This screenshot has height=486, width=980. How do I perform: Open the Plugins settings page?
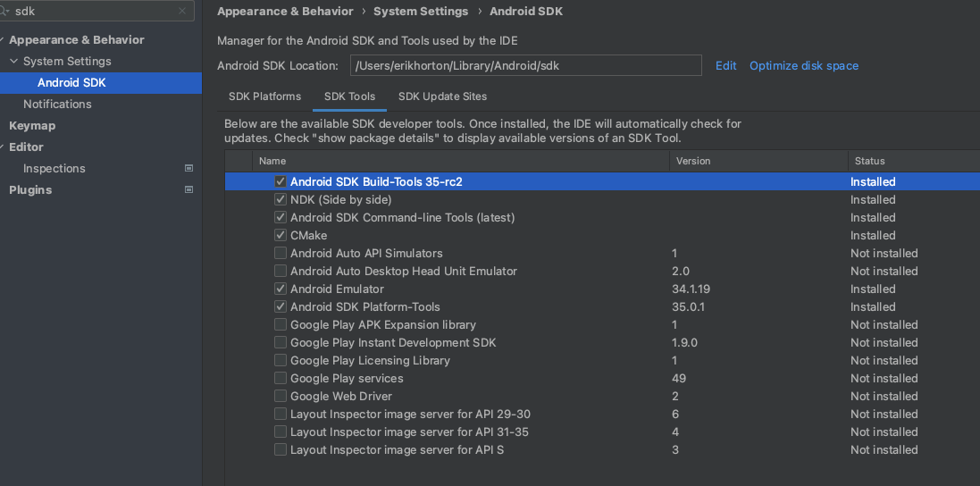[30, 190]
